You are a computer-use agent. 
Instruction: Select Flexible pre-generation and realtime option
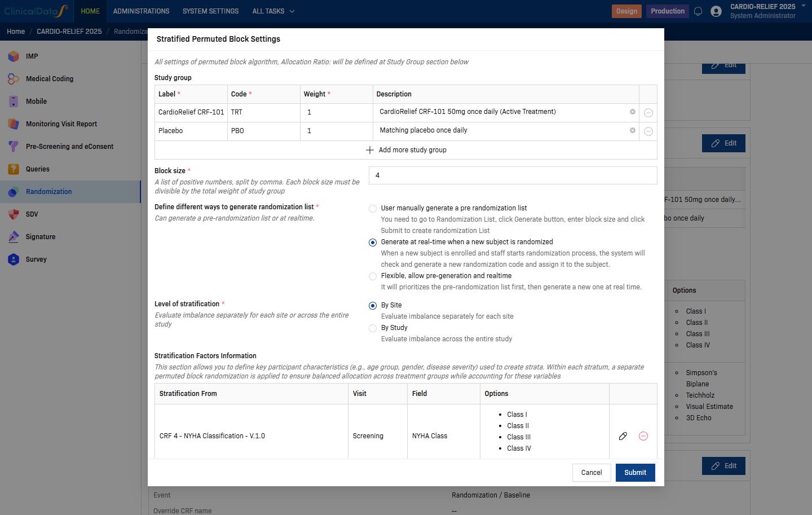pos(373,276)
